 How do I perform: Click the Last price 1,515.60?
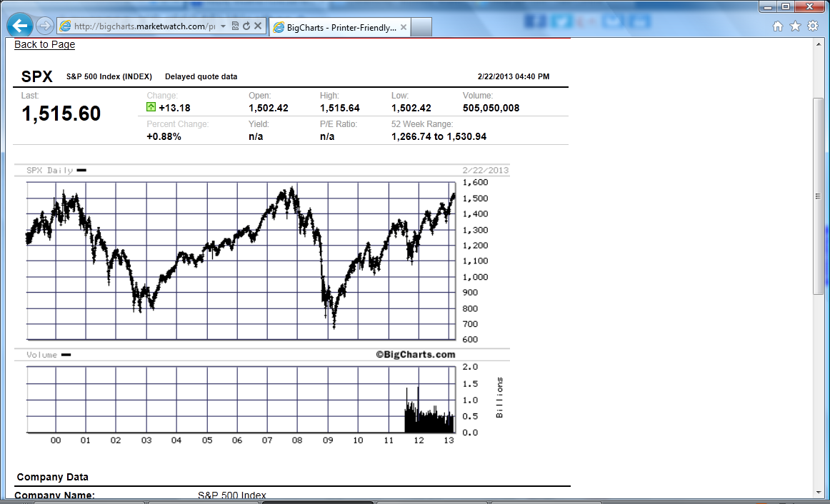pyautogui.click(x=61, y=114)
